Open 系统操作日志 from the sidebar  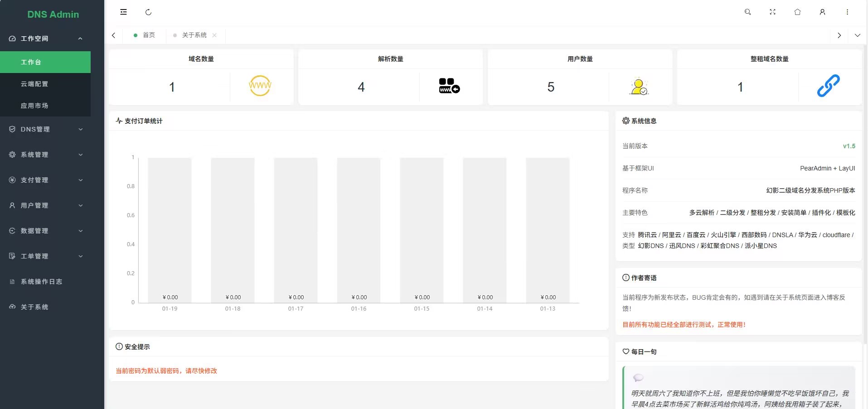[x=41, y=282]
